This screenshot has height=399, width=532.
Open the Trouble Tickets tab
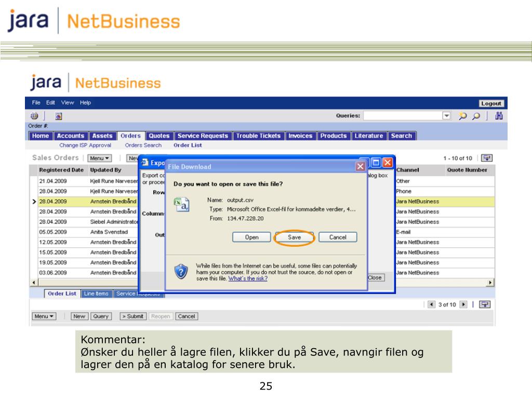(x=259, y=136)
